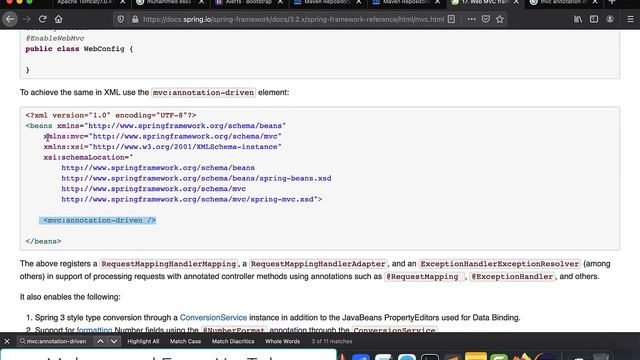The width and height of the screenshot is (640, 360).
Task: Click the find-in-page search field
Action: [x=55, y=341]
